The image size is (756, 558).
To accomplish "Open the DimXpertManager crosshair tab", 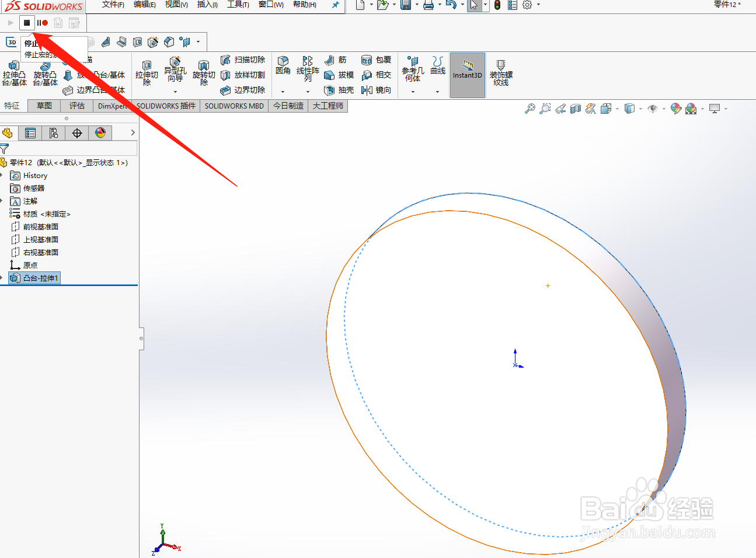I will click(x=77, y=133).
